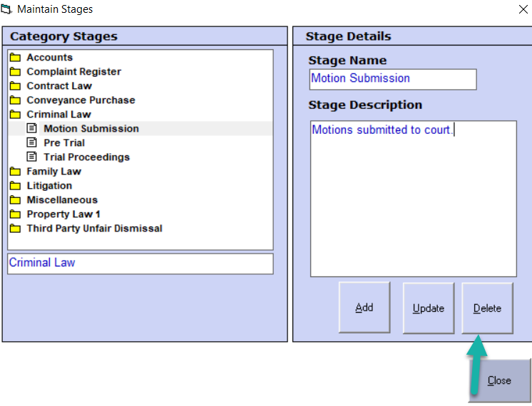Click the Criminal Law folder icon
532x406 pixels.
click(15, 115)
